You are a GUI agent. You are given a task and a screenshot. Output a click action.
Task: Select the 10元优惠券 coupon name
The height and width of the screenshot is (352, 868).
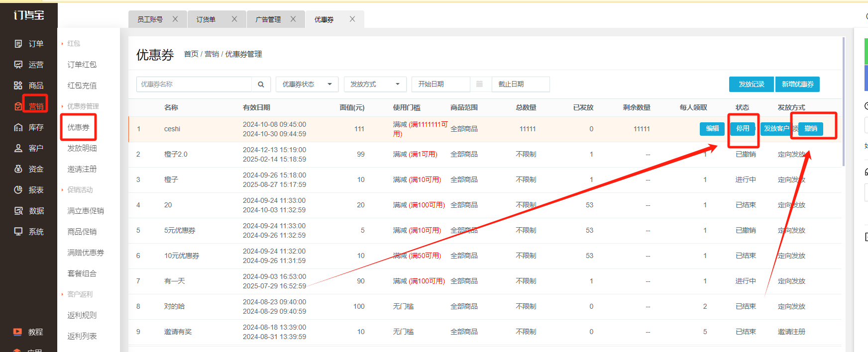182,256
